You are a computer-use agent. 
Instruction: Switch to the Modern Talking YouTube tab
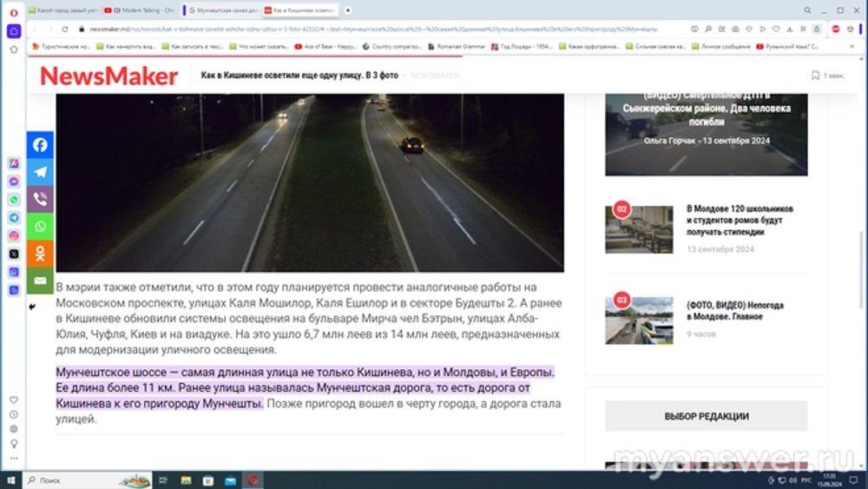(x=141, y=10)
